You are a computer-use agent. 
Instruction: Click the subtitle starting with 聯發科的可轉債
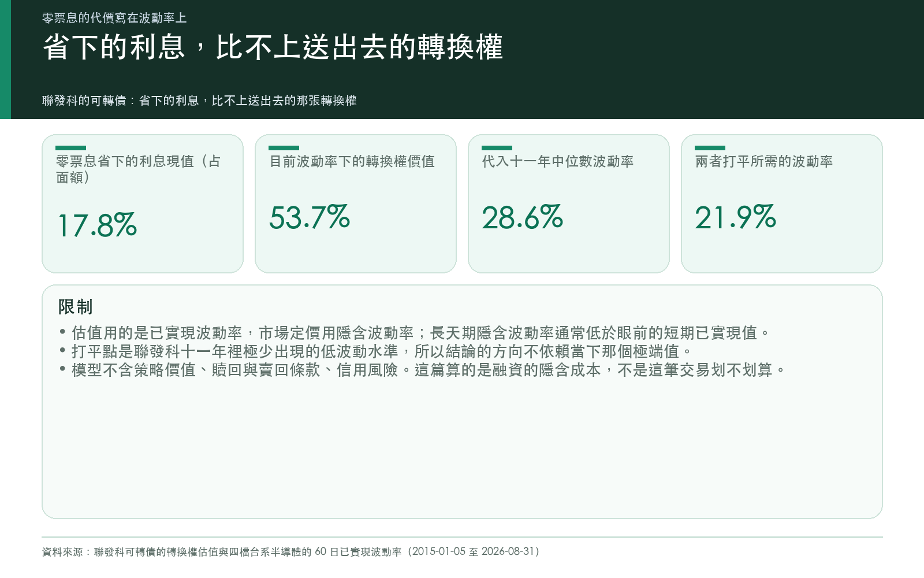(x=199, y=101)
